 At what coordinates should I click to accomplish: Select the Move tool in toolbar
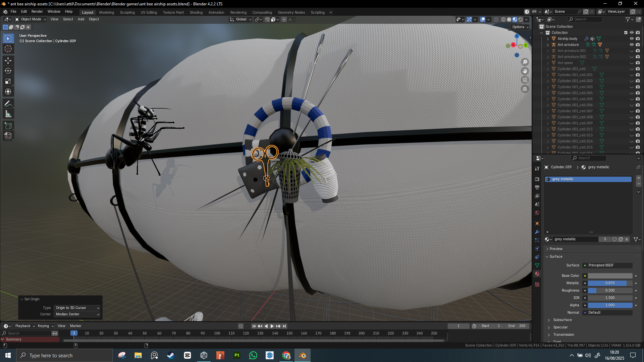[x=8, y=60]
